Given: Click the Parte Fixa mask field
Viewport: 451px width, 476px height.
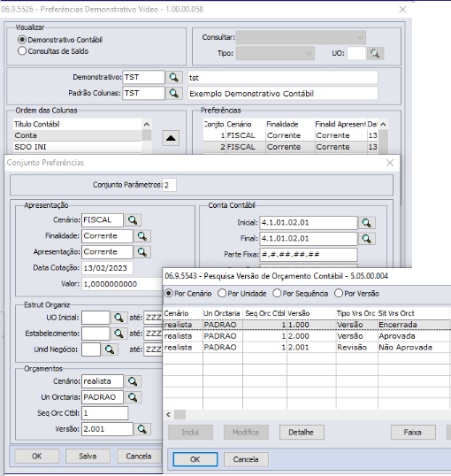Looking at the screenshot, I should (x=309, y=255).
